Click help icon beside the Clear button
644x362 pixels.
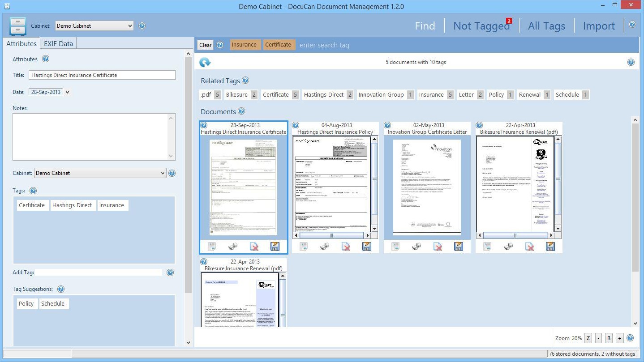pos(220,45)
